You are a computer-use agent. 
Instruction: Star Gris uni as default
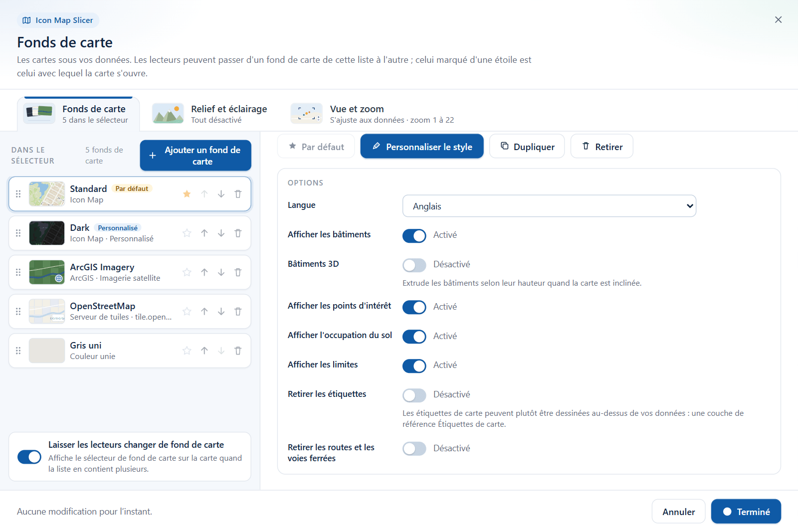(x=187, y=351)
